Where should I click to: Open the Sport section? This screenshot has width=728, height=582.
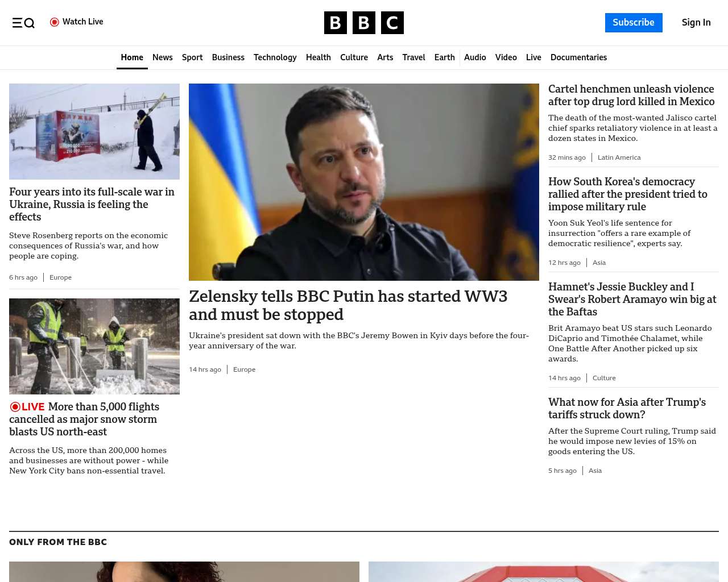click(192, 57)
